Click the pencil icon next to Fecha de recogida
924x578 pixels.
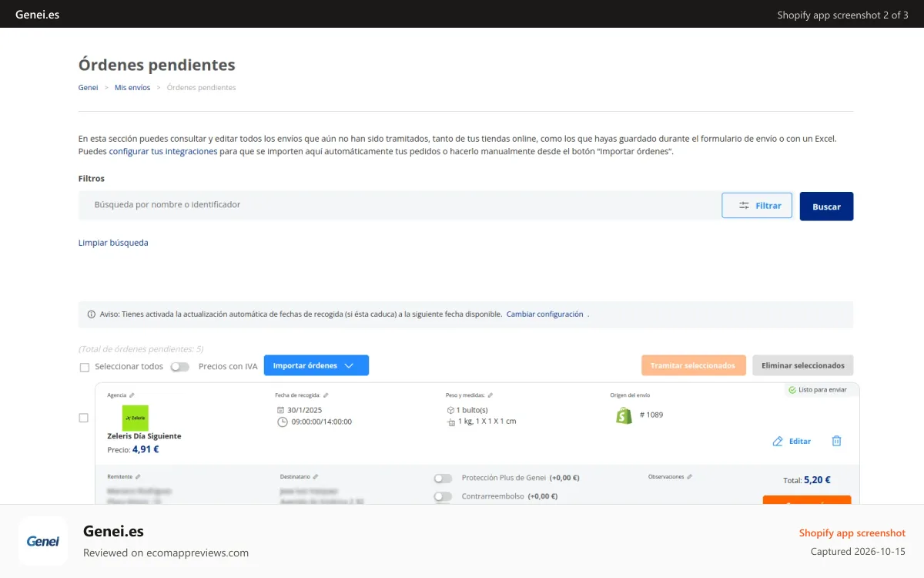pos(326,395)
